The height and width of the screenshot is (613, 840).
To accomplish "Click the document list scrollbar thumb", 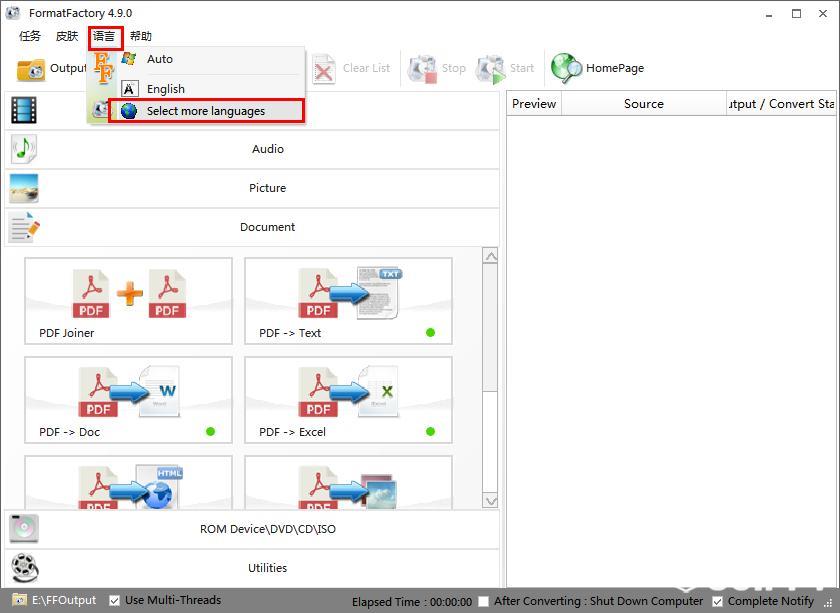I will point(490,327).
